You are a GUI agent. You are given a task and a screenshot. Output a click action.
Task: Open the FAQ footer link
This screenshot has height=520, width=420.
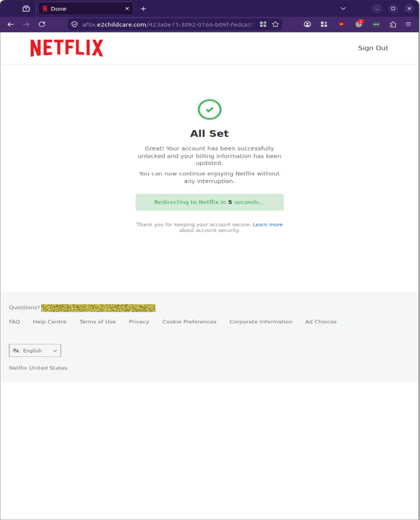(14, 321)
